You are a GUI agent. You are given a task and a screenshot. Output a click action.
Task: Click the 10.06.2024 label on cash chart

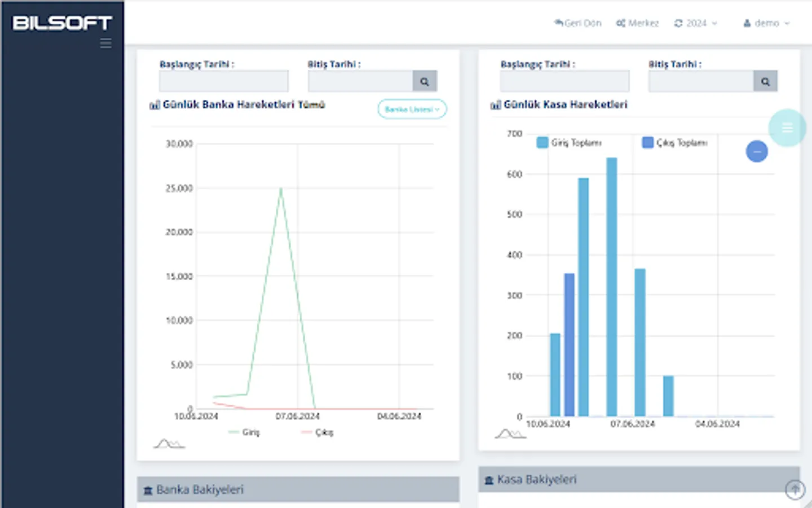tap(548, 424)
